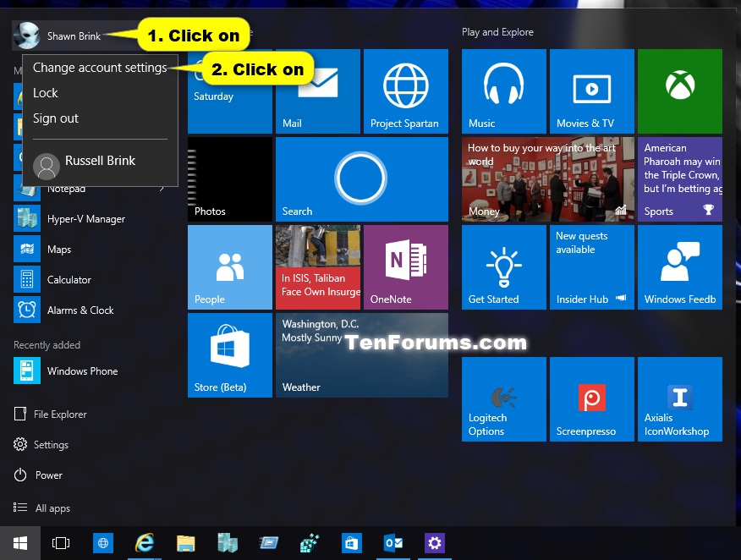
Task: Click Shawn Brink user account name
Action: (74, 36)
